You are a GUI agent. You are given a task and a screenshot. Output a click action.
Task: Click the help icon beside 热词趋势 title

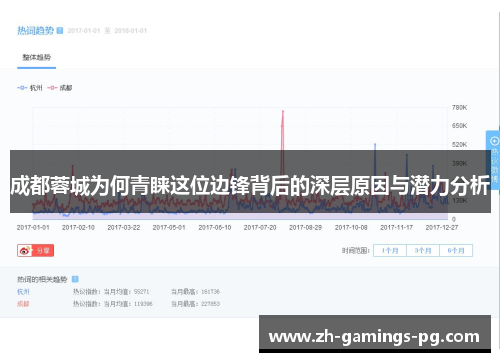60,31
